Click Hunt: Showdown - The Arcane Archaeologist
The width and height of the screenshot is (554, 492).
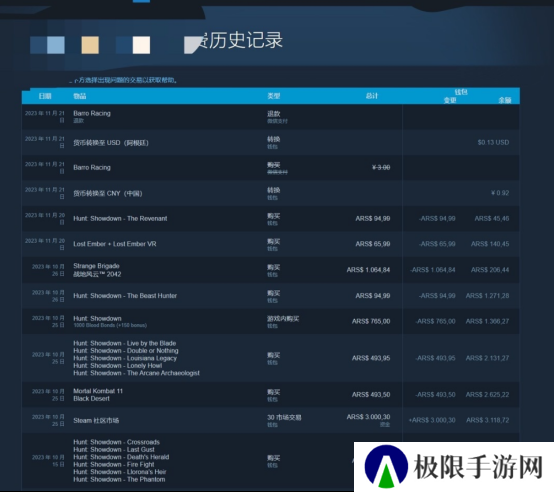point(136,373)
